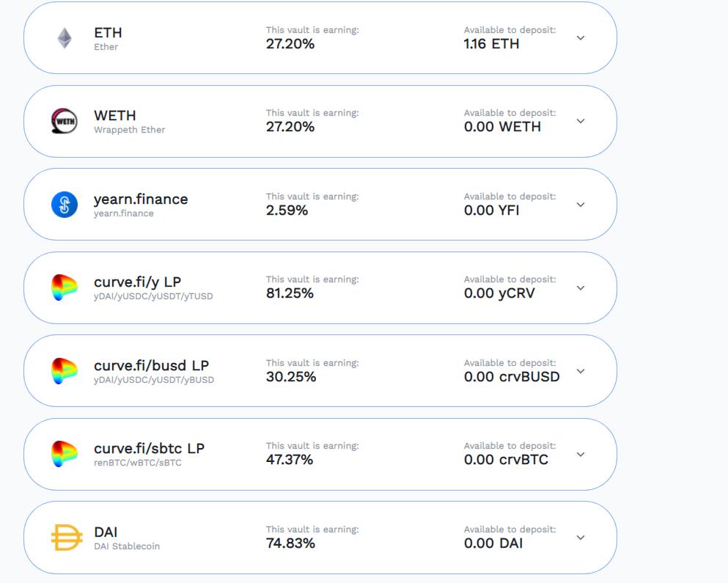Click the curve.fi/y LP rainbow icon
Screen dimensions: 728x583
coord(65,287)
